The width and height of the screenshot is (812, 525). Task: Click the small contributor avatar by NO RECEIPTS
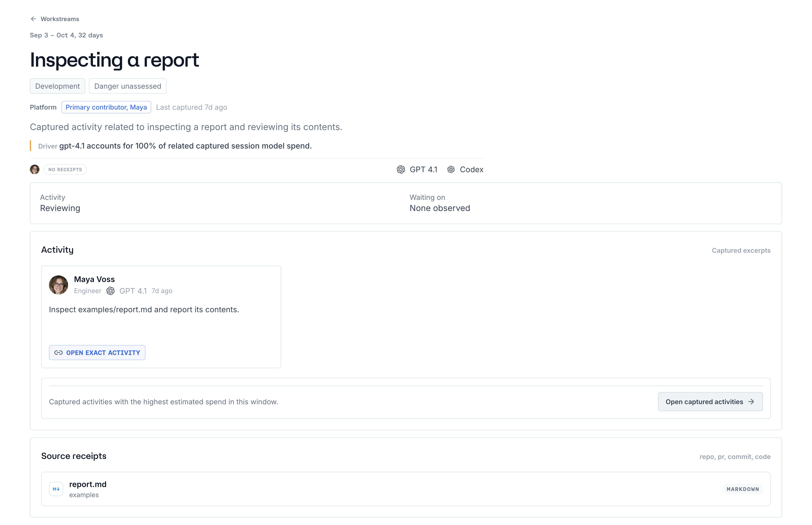(x=34, y=169)
